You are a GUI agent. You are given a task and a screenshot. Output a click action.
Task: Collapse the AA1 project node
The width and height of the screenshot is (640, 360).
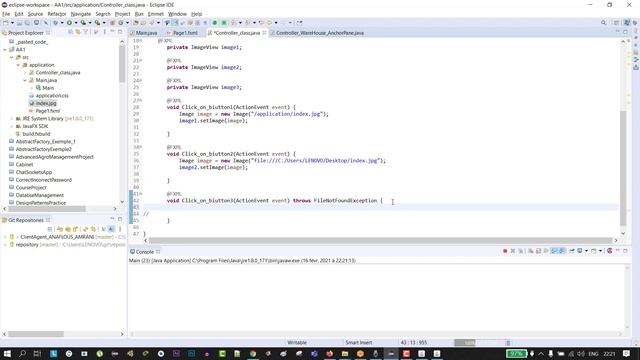tap(5, 49)
